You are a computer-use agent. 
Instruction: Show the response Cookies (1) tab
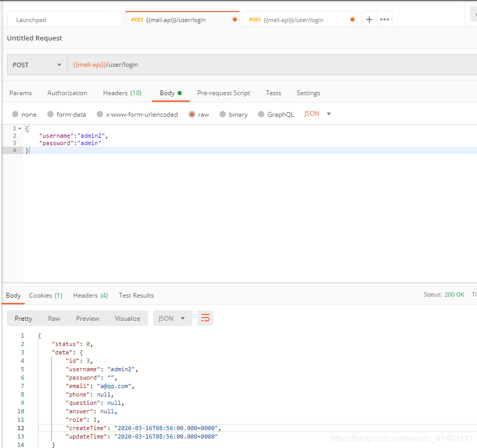[46, 296]
